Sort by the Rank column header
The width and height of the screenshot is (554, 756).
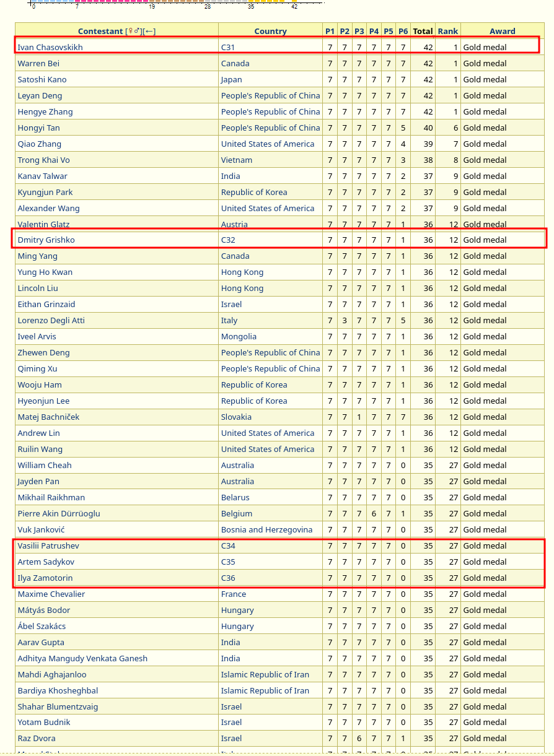pyautogui.click(x=447, y=31)
